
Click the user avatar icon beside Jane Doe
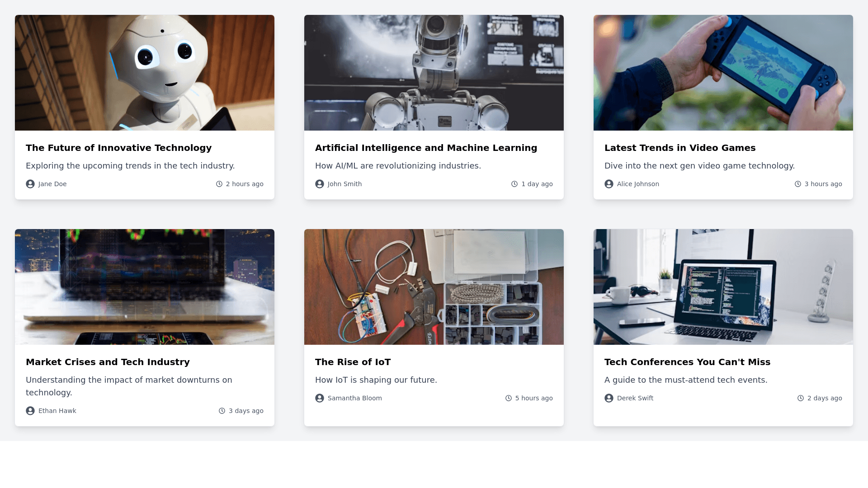tap(30, 184)
